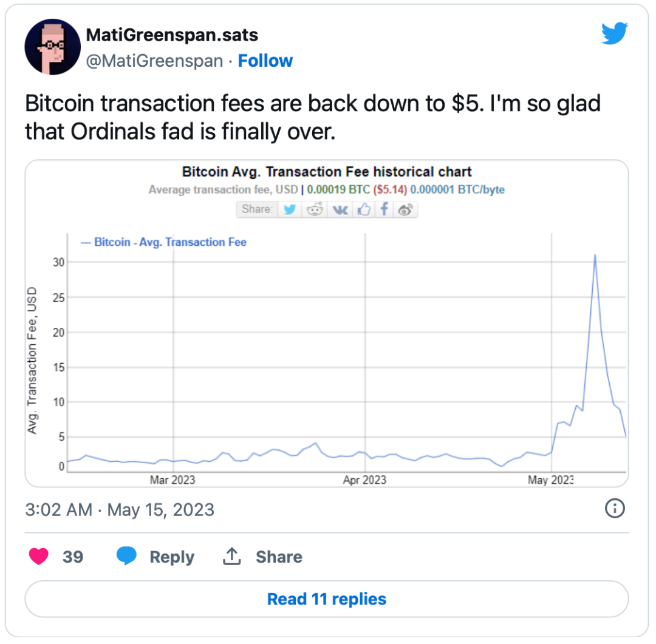Viewport: 656px width, 644px height.
Task: Open the MatiGreenspan.sats display name
Action: coord(172,35)
